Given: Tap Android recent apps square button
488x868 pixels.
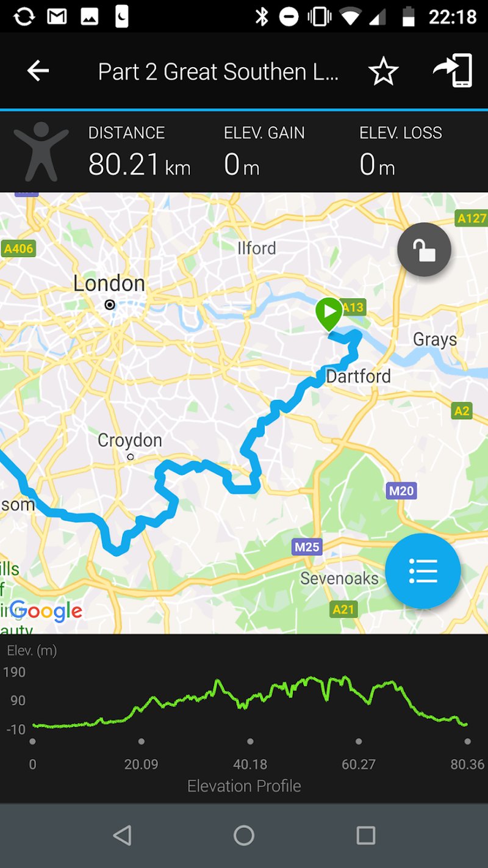Looking at the screenshot, I should [x=365, y=835].
